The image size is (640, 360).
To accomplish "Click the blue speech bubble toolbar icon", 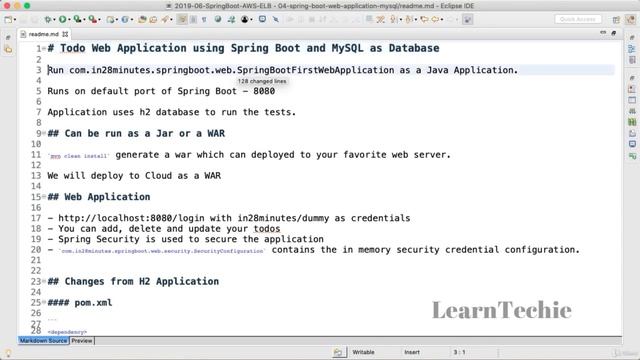I will [262, 19].
